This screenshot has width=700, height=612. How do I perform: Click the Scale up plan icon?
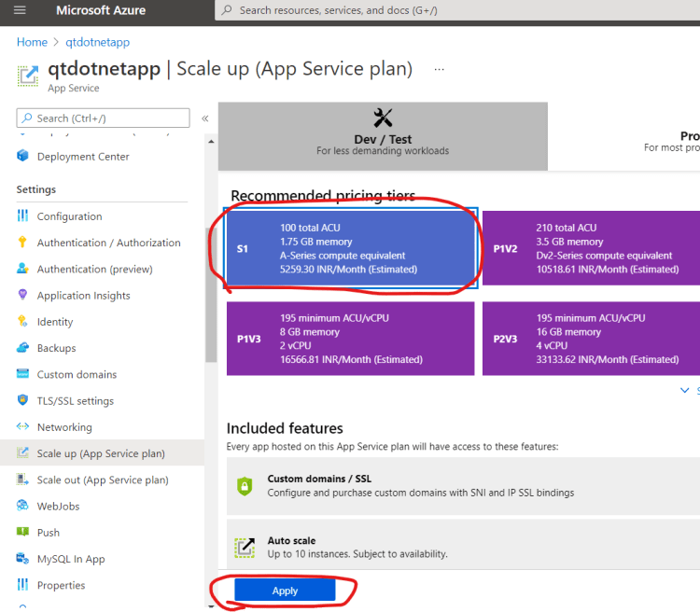tap(22, 452)
